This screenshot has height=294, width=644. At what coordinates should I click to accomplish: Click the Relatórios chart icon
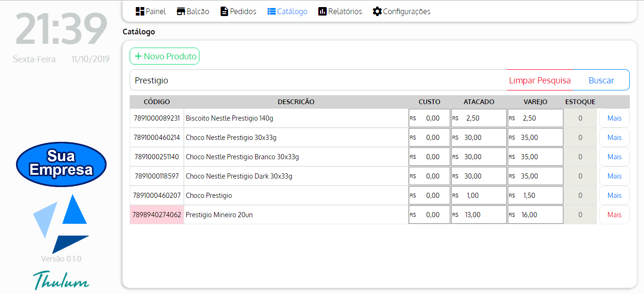tap(322, 11)
